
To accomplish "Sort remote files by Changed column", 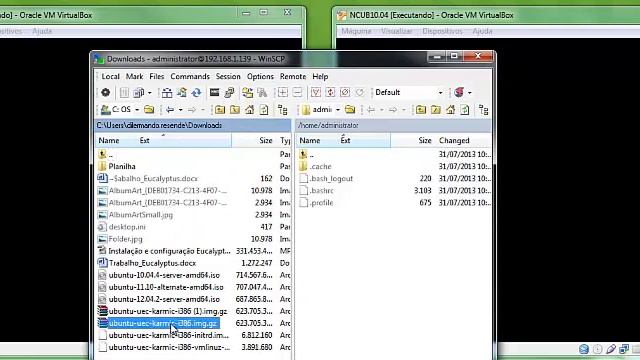I will click(463, 140).
